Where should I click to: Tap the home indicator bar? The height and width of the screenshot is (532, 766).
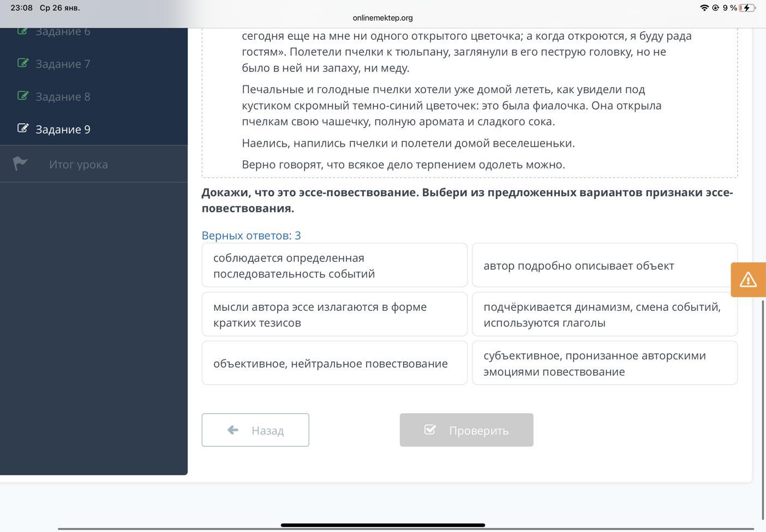click(x=383, y=525)
